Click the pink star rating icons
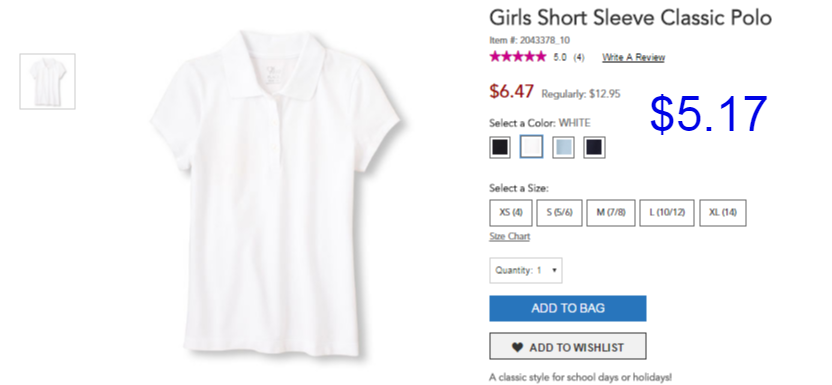Screen dimensions: 832x385 click(517, 57)
